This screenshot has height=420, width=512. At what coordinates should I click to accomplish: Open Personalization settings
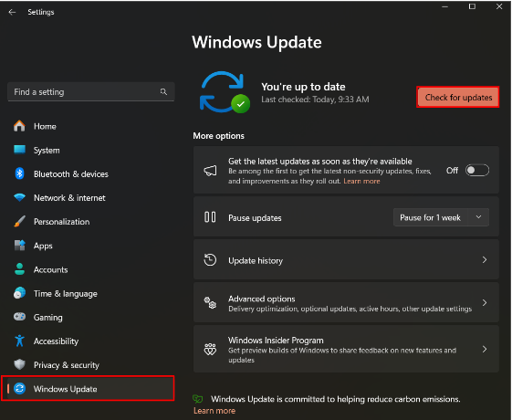point(62,222)
